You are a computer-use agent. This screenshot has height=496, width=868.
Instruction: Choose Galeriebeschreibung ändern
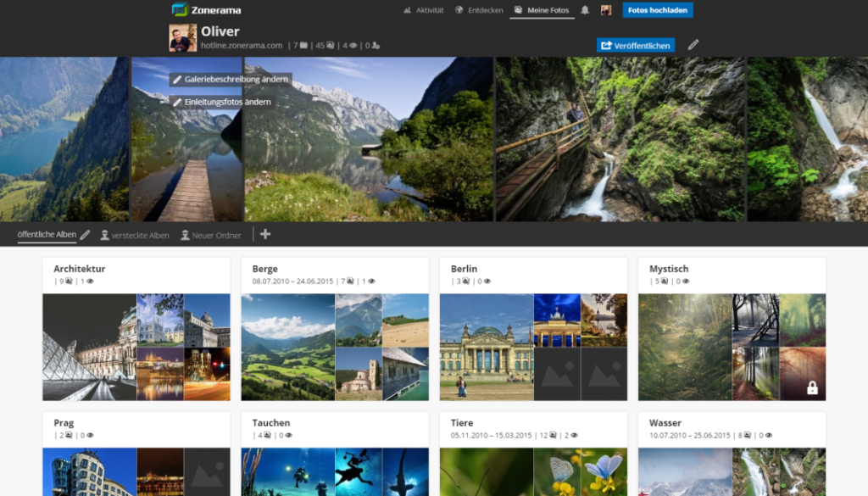coord(231,79)
